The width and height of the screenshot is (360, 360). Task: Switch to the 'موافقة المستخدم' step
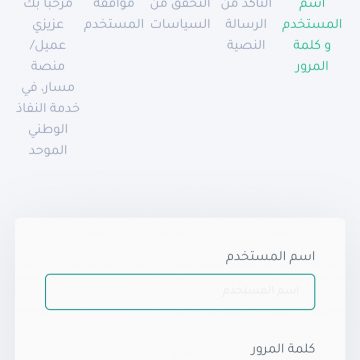[114, 14]
